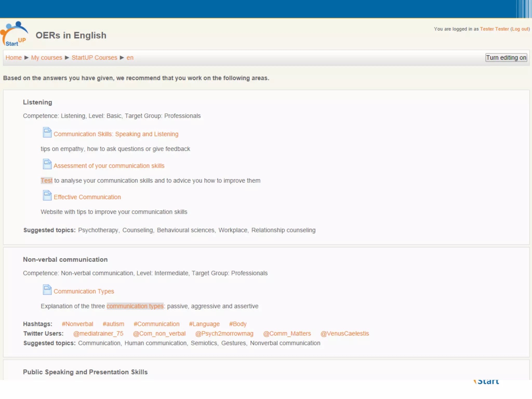
Task: Click document icon beside Effective Communication
Action: pos(47,196)
